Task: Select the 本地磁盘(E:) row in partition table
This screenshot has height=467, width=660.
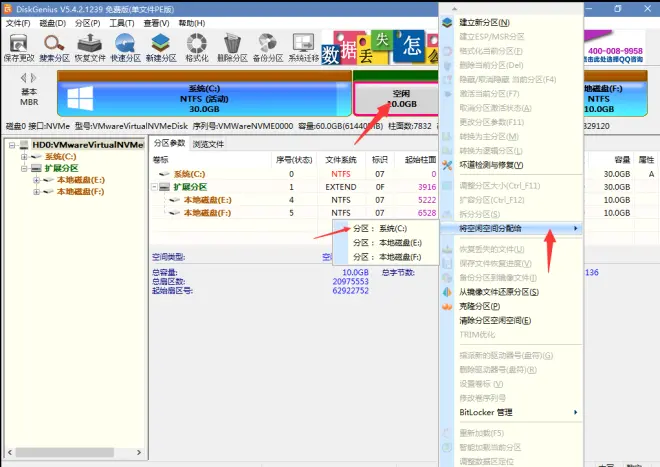Action: [x=295, y=200]
